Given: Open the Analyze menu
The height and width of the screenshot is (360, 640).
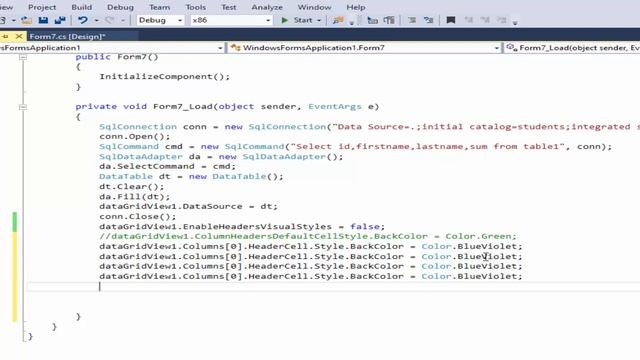Looking at the screenshot, I should 267,7.
